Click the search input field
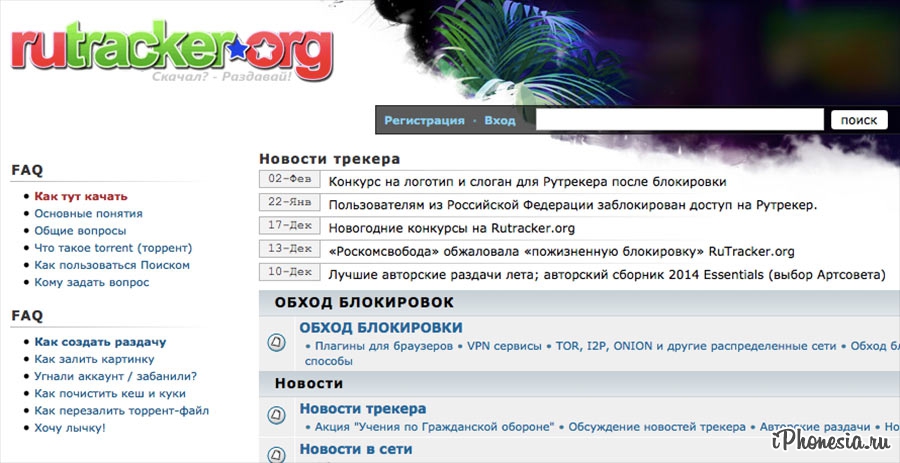 679,120
